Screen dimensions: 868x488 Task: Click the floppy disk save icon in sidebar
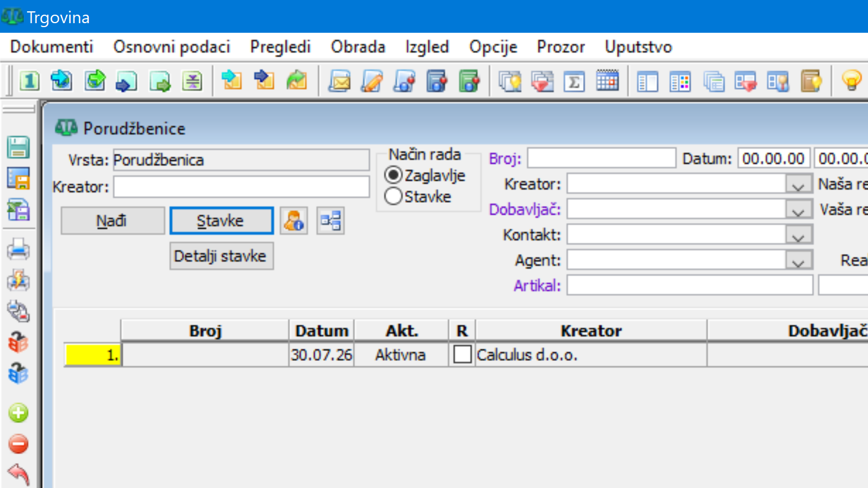pyautogui.click(x=19, y=147)
